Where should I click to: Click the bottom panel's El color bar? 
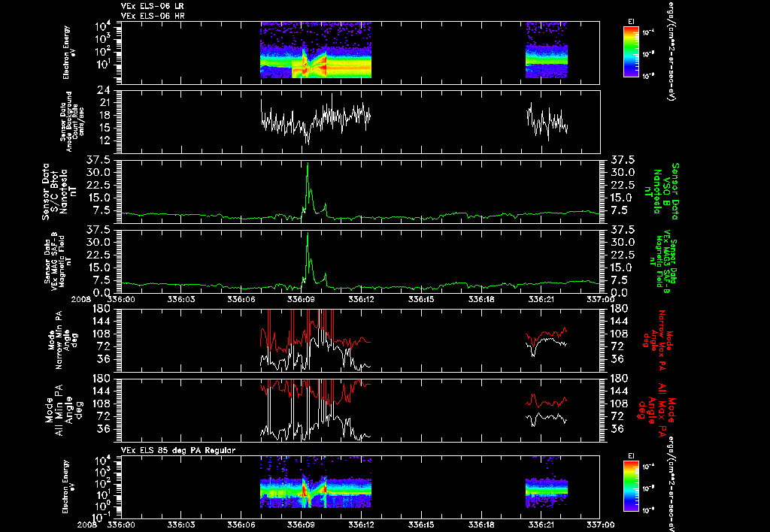pos(631,487)
